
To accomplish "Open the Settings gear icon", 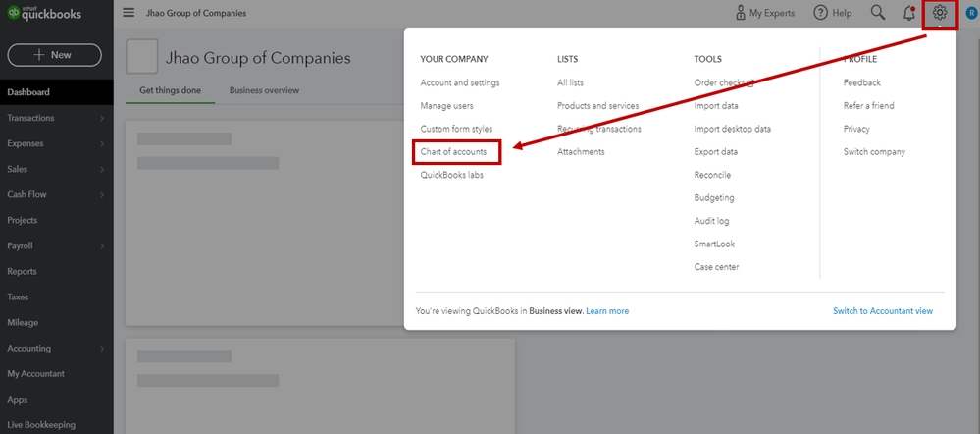I will pyautogui.click(x=940, y=13).
